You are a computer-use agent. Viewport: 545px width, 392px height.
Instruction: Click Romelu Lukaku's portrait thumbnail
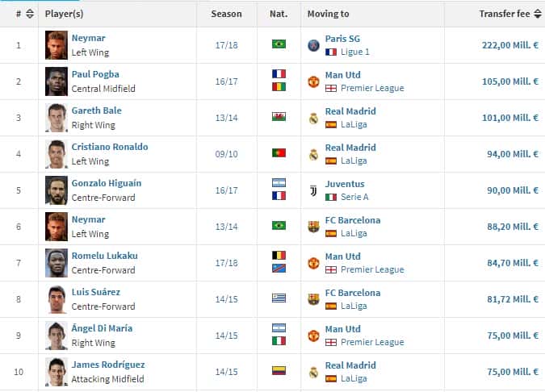tap(57, 263)
